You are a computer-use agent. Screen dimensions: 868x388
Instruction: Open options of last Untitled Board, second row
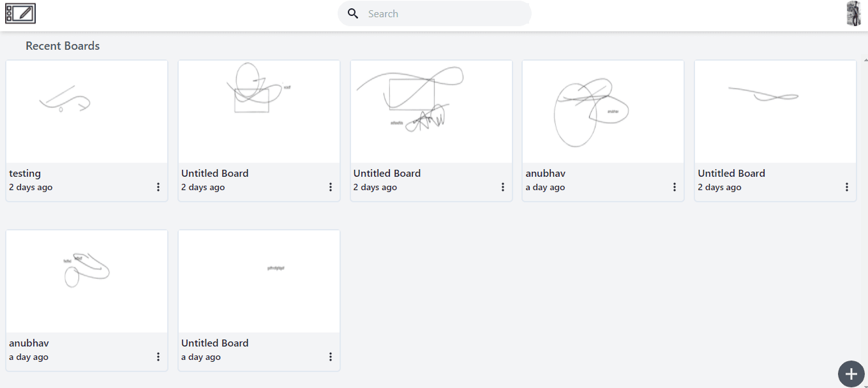[331, 357]
